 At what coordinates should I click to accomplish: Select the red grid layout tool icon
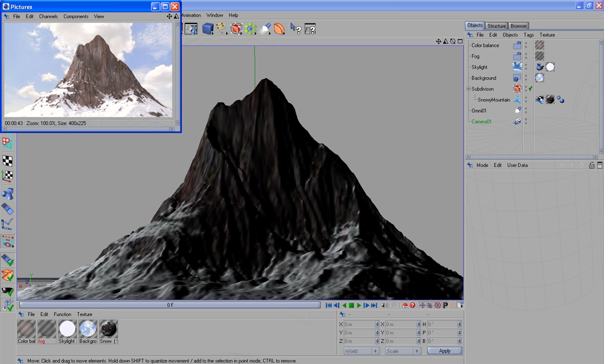click(x=7, y=144)
